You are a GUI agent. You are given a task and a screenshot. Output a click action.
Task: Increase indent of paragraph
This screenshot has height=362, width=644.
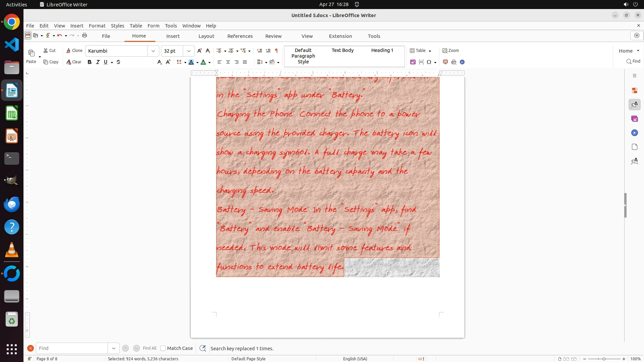(259, 51)
